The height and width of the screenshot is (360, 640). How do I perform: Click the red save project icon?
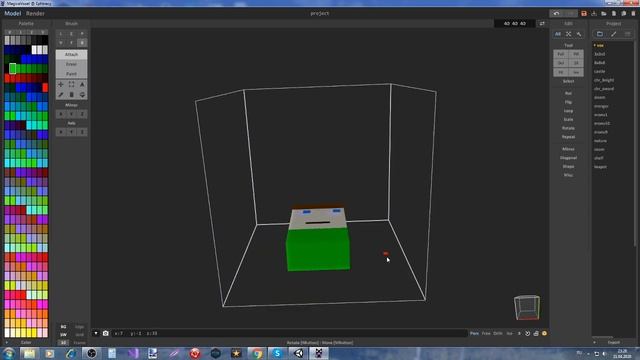pyautogui.click(x=584, y=13)
